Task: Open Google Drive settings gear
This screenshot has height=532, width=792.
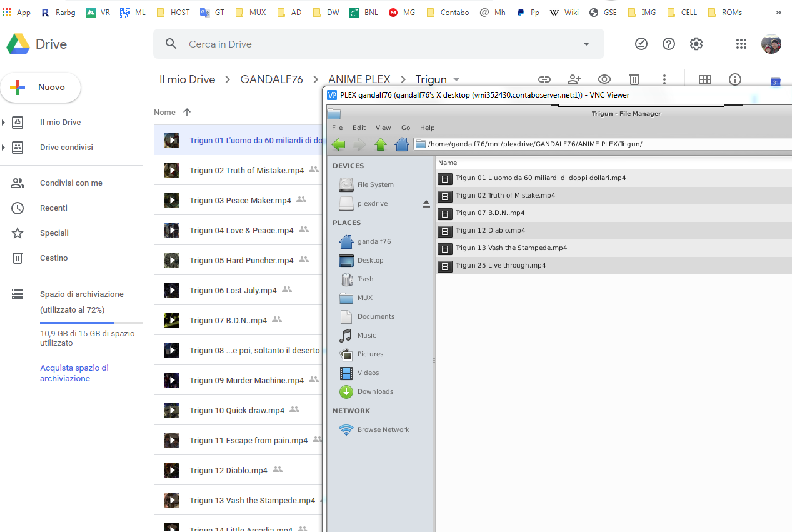Action: tap(696, 44)
